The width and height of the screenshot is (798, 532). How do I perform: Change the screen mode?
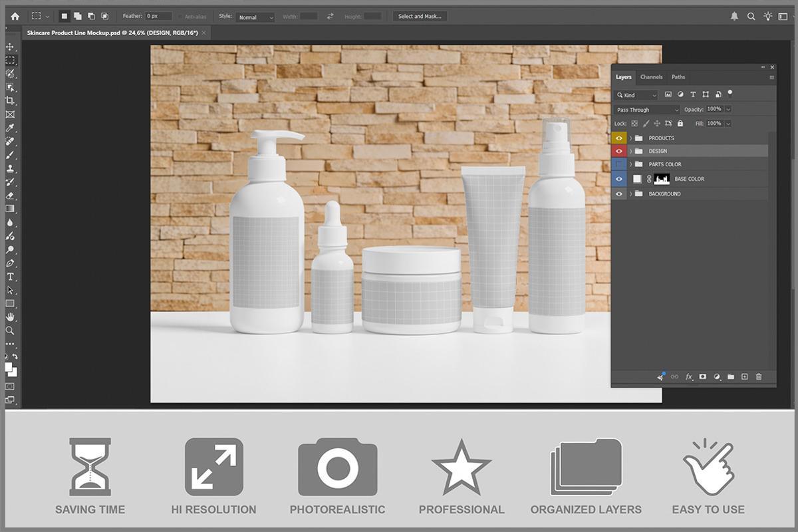[x=10, y=400]
